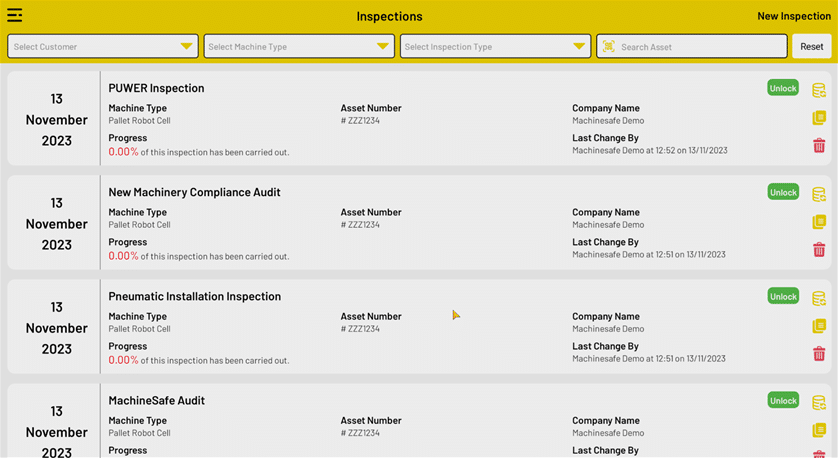Open the hamburger menu in the header
This screenshot has height=458, width=838.
click(x=15, y=15)
